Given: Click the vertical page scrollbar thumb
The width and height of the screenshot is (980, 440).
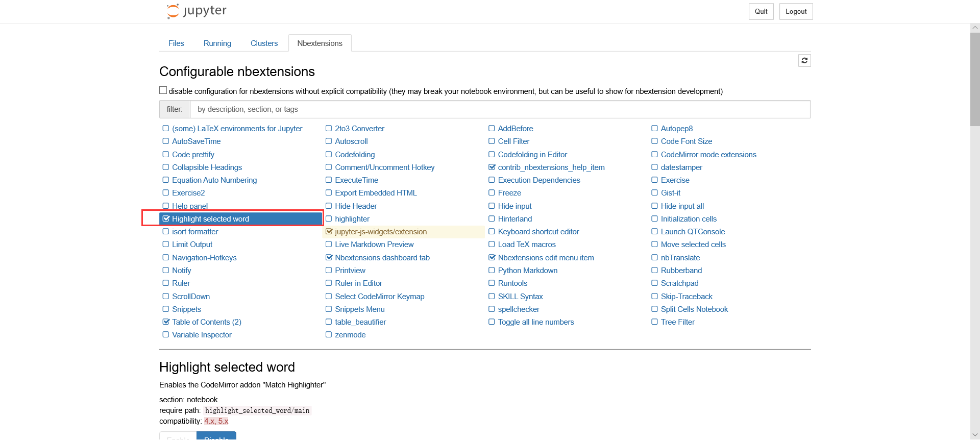Looking at the screenshot, I should click(x=975, y=79).
